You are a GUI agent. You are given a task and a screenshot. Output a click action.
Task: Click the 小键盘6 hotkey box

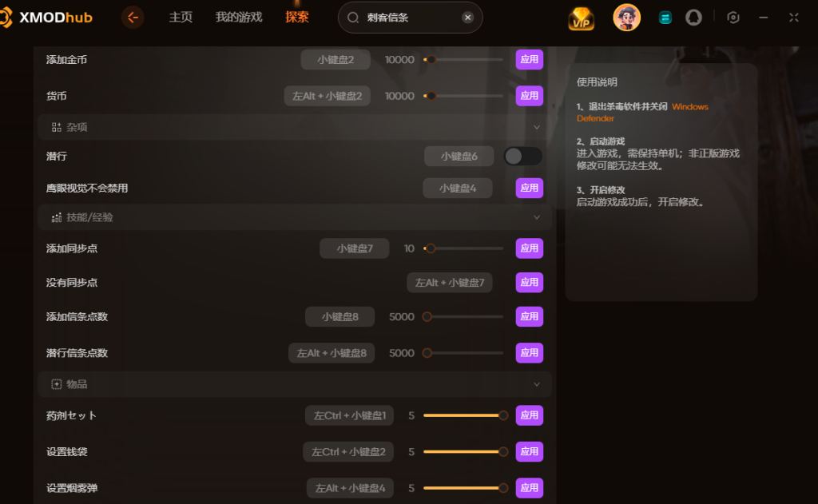459,156
